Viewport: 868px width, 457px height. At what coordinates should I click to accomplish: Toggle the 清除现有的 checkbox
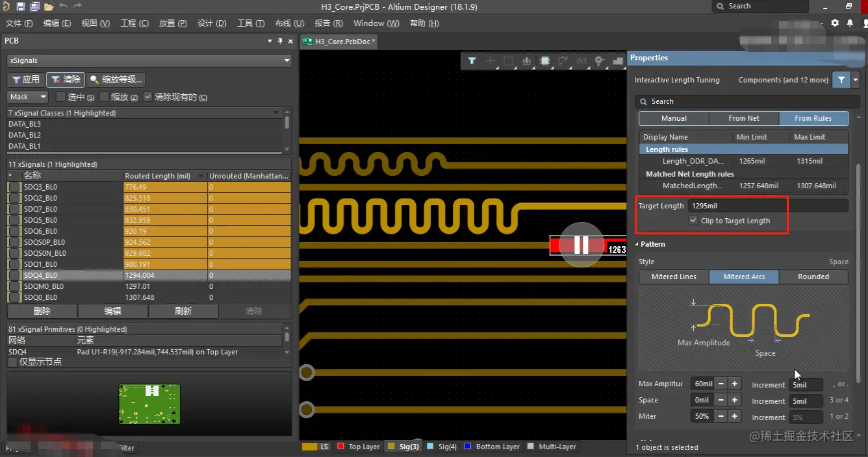tap(147, 97)
